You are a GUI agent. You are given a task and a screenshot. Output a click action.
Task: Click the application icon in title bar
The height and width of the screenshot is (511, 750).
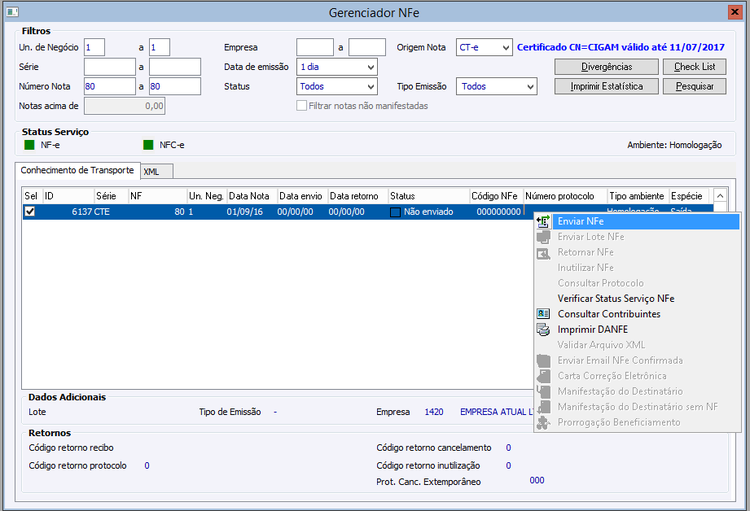(x=12, y=12)
